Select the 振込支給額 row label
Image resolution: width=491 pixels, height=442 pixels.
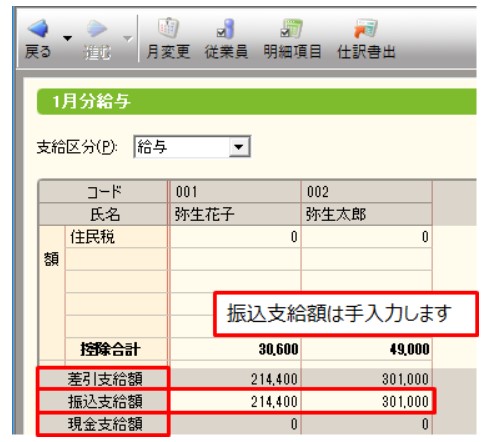(x=103, y=401)
